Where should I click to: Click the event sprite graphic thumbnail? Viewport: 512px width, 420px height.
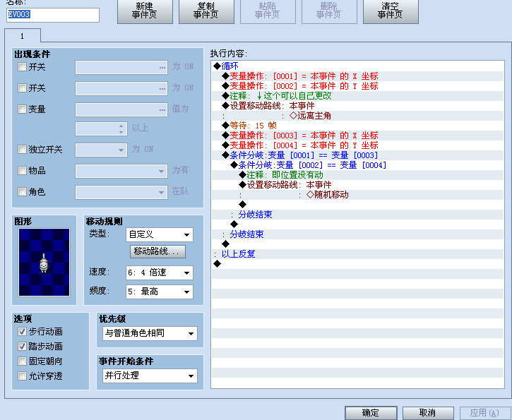[x=44, y=262]
